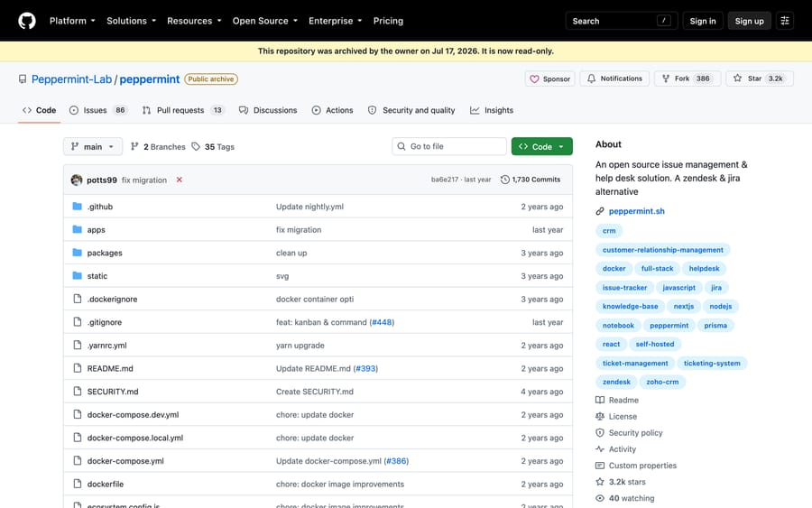812x508 pixels.
Task: Click the scales icon next to License
Action: pyautogui.click(x=600, y=416)
